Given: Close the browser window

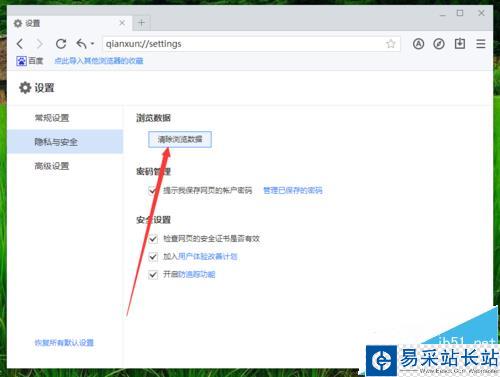Looking at the screenshot, I should coord(481,13).
